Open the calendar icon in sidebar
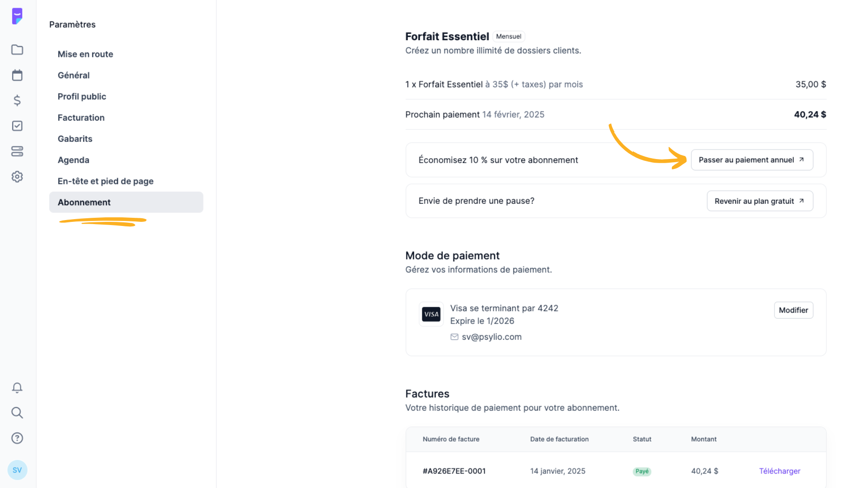Viewport: 868px width, 488px height. point(17,75)
